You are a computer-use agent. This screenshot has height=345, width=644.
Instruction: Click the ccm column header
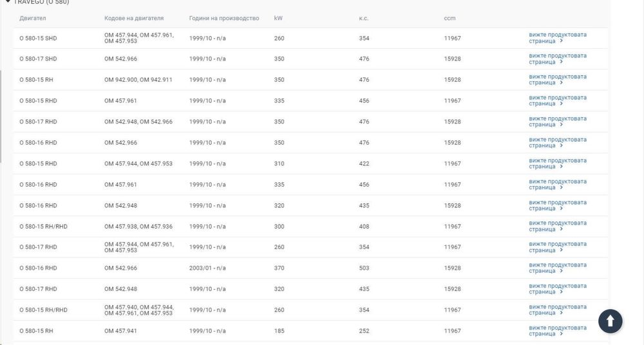[450, 18]
